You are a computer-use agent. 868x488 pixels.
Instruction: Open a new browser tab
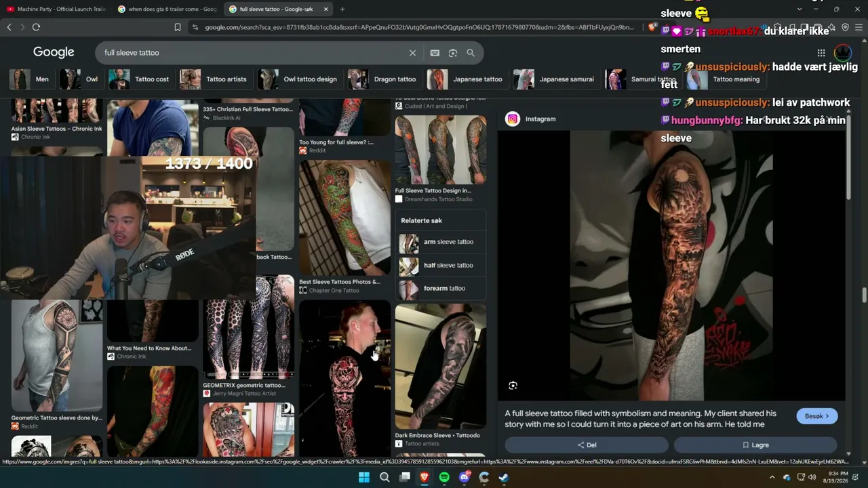[x=342, y=9]
